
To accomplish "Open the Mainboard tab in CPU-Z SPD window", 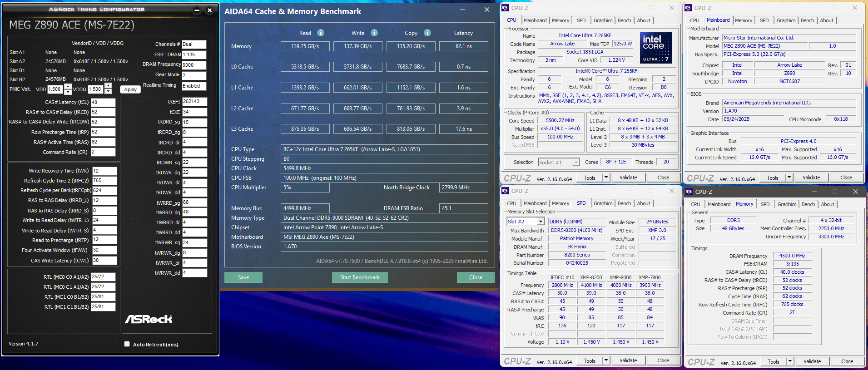I will coord(535,203).
